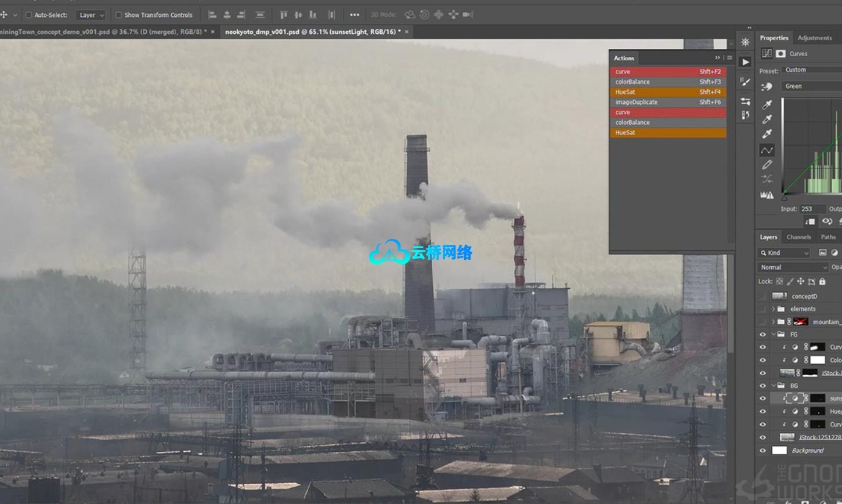Switch to the Channels tab
Image resolution: width=842 pixels, height=504 pixels.
798,237
